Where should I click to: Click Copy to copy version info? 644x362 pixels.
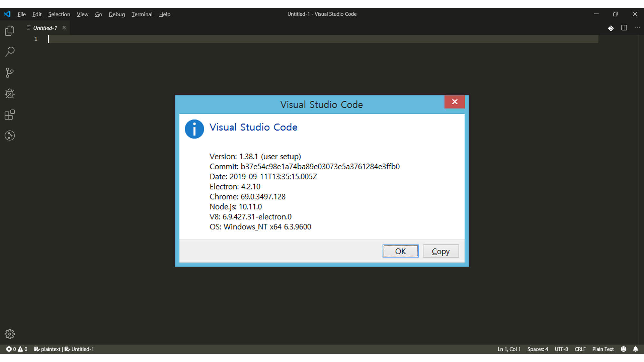point(440,251)
